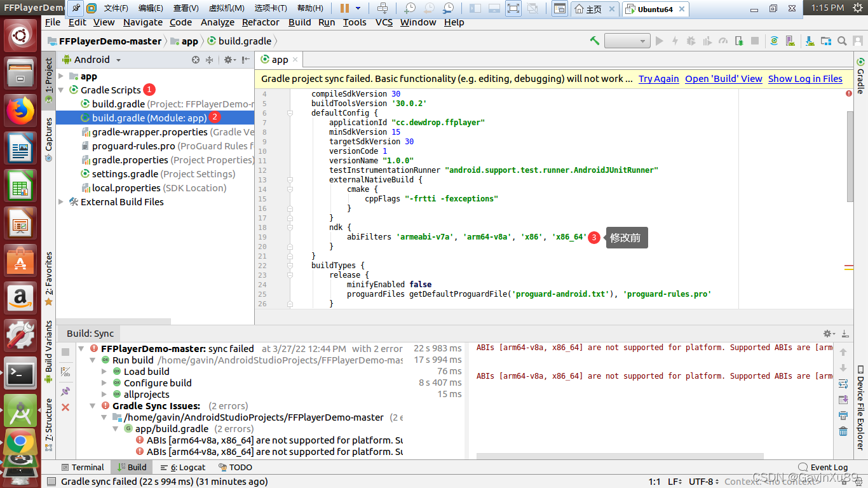868x488 pixels.
Task: Open Terminal from the Ubuntu dock
Action: (x=20, y=372)
